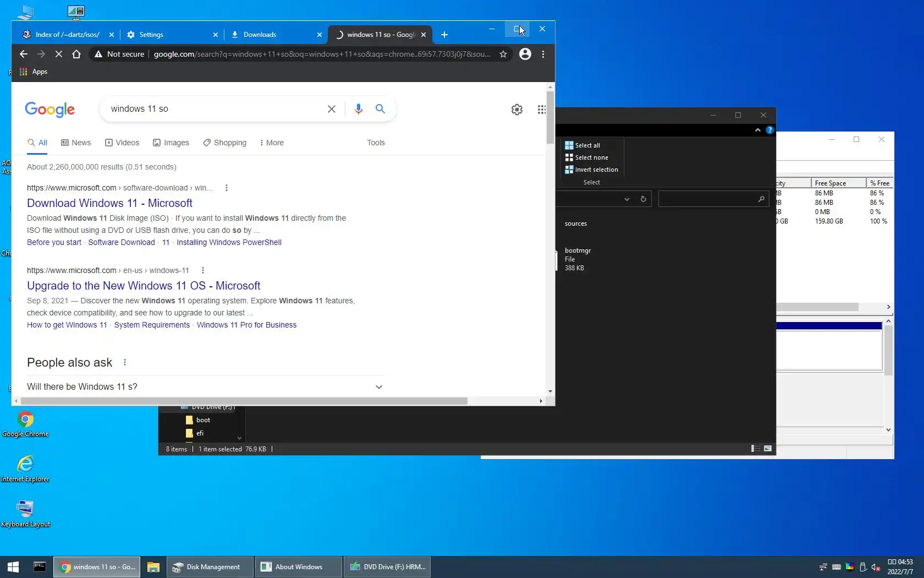
Task: Click Select all in Explorer ribbon
Action: click(582, 145)
